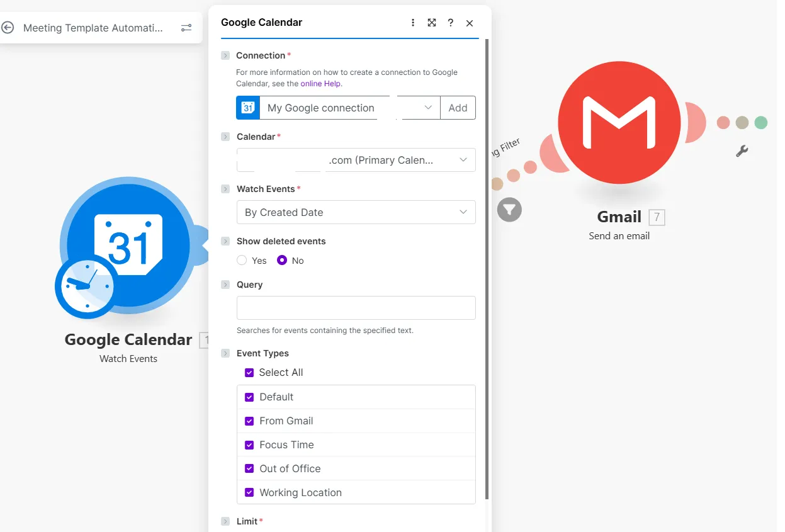The image size is (785, 532).
Task: Click the Gmail module circle icon
Action: (619, 123)
